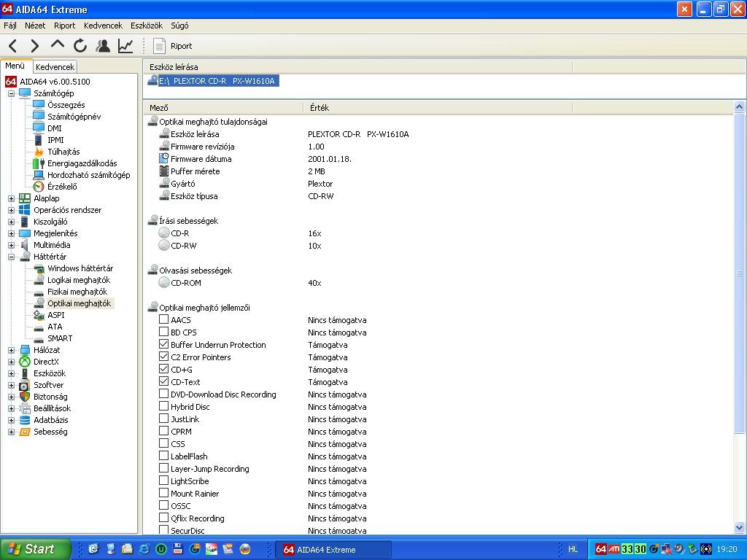The width and height of the screenshot is (747, 560).
Task: Select the DirectX Xbox icon
Action: pos(25,362)
